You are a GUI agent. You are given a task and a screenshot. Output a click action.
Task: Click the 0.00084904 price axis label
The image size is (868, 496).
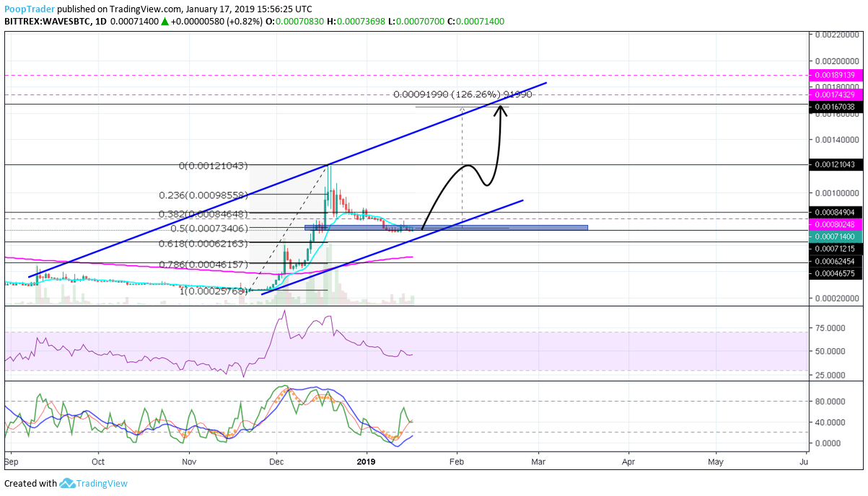pyautogui.click(x=834, y=213)
